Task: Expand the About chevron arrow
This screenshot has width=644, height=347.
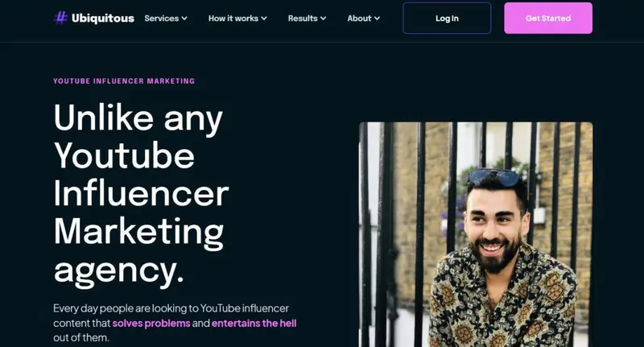Action: click(x=377, y=19)
